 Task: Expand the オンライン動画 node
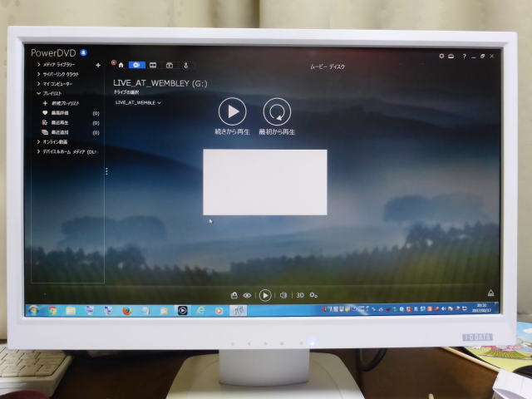[x=38, y=141]
